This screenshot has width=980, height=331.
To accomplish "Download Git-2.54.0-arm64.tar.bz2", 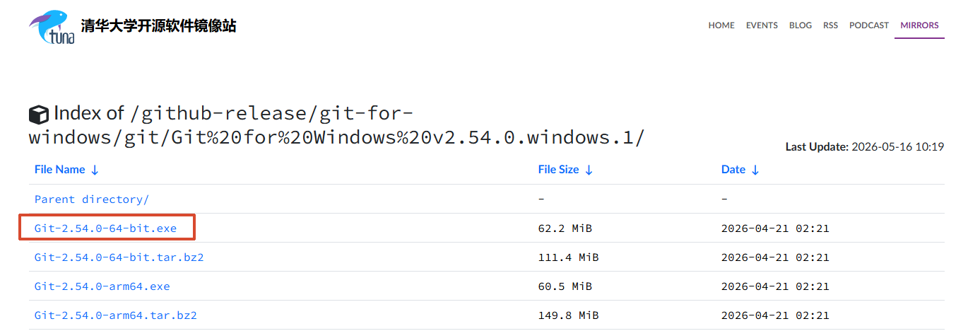I will (116, 315).
